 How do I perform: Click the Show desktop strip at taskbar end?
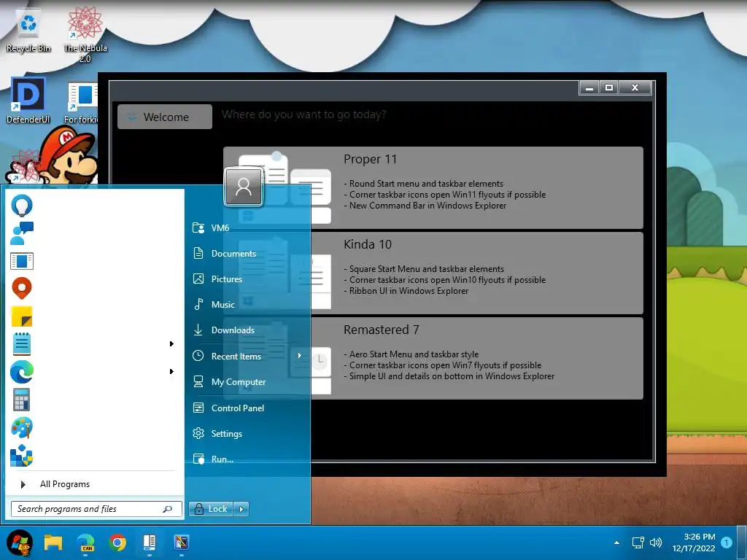click(742, 542)
